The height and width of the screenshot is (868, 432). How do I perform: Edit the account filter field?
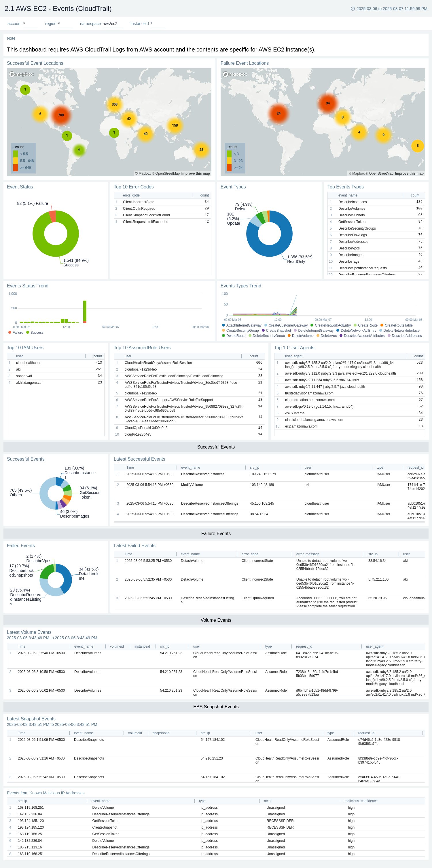[x=30, y=24]
